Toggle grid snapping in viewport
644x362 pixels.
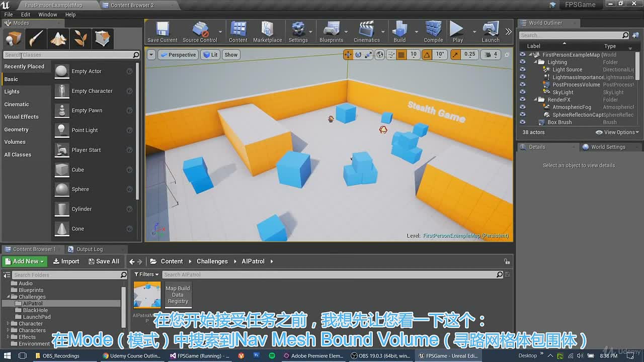(x=401, y=55)
